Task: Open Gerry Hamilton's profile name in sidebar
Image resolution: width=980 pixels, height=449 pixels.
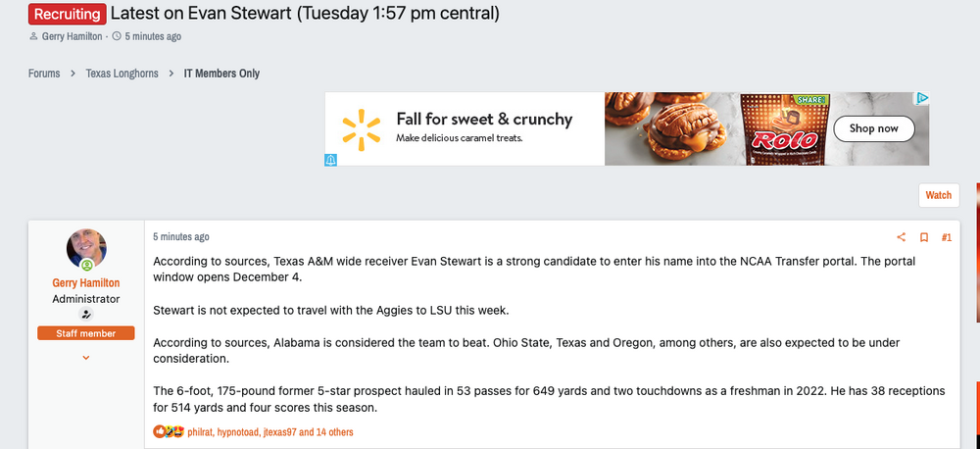Action: (86, 281)
